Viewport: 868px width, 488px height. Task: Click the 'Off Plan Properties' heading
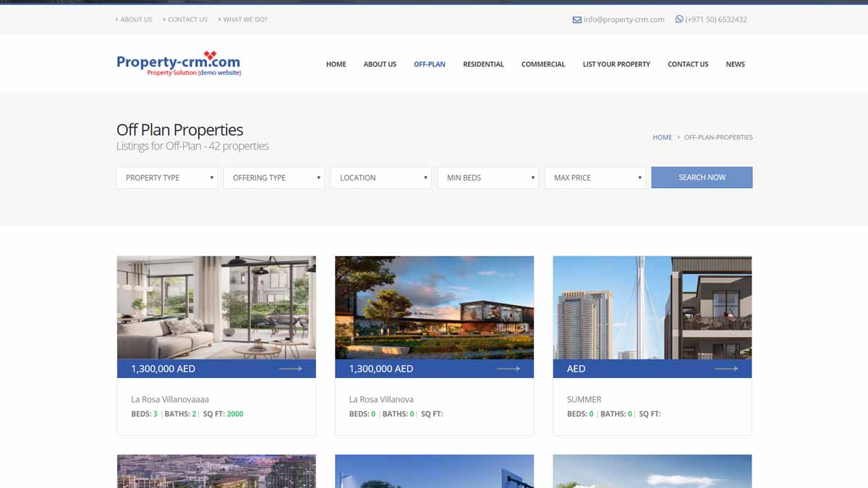(x=180, y=130)
